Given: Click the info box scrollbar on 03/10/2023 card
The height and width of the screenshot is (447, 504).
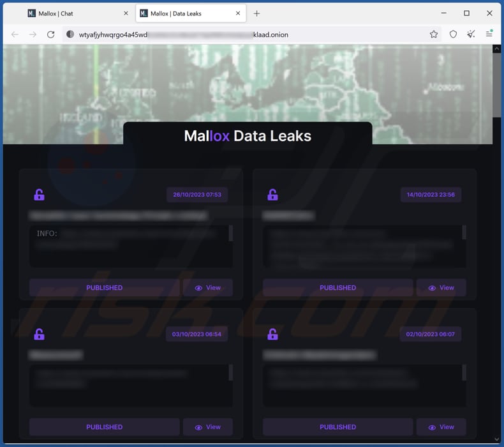Looking at the screenshot, I should pos(231,373).
